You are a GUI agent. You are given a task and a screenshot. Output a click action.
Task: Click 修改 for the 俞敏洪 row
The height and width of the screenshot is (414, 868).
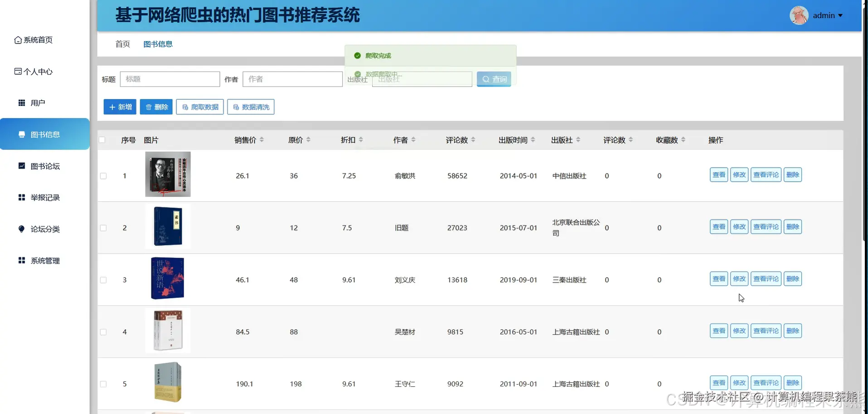pos(739,175)
